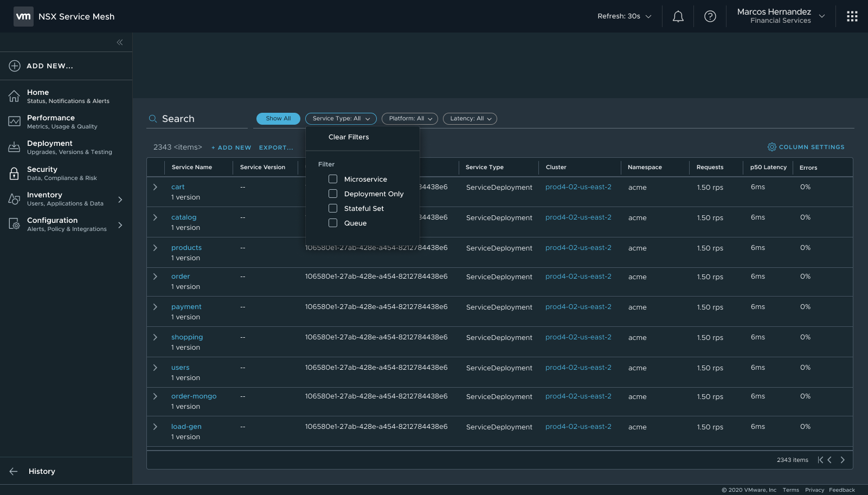868x495 pixels.
Task: Jump to first page of results
Action: pos(820,460)
